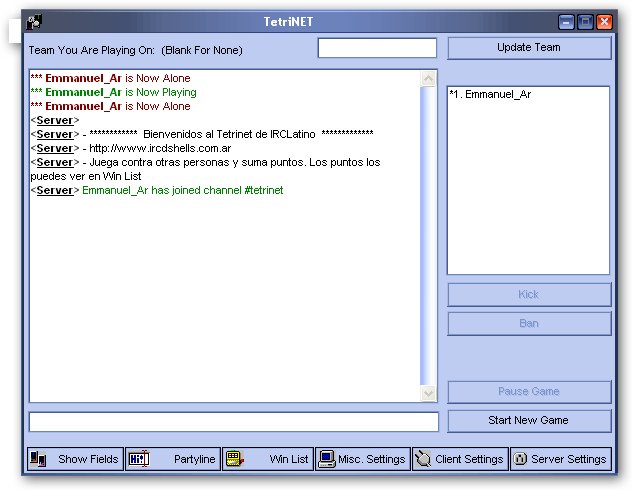The height and width of the screenshot is (490, 632).
Task: Maximize the TetriNET window
Action: (x=585, y=22)
